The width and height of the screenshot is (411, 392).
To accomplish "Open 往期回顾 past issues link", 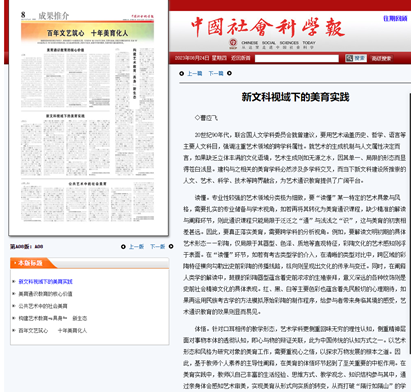I will click(x=395, y=19).
